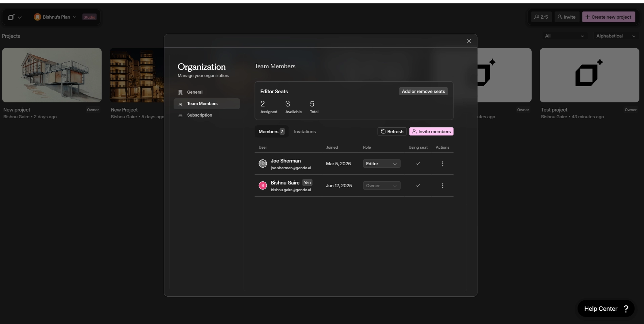This screenshot has width=644, height=324.
Task: Select the General section building icon
Action: click(181, 92)
